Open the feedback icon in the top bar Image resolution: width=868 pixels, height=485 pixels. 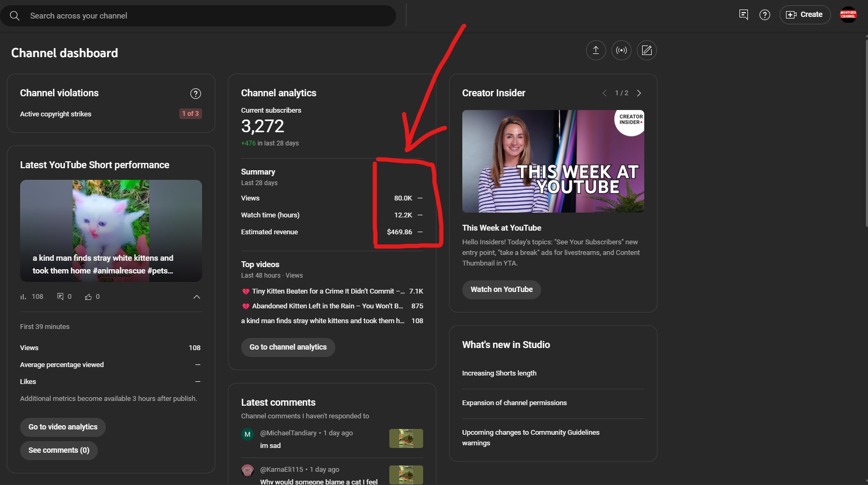pyautogui.click(x=743, y=15)
